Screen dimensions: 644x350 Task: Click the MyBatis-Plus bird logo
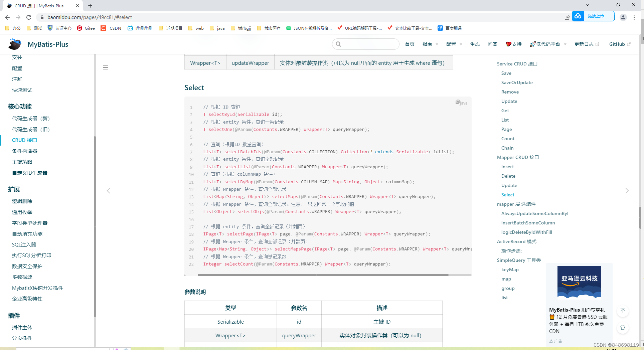tap(15, 44)
